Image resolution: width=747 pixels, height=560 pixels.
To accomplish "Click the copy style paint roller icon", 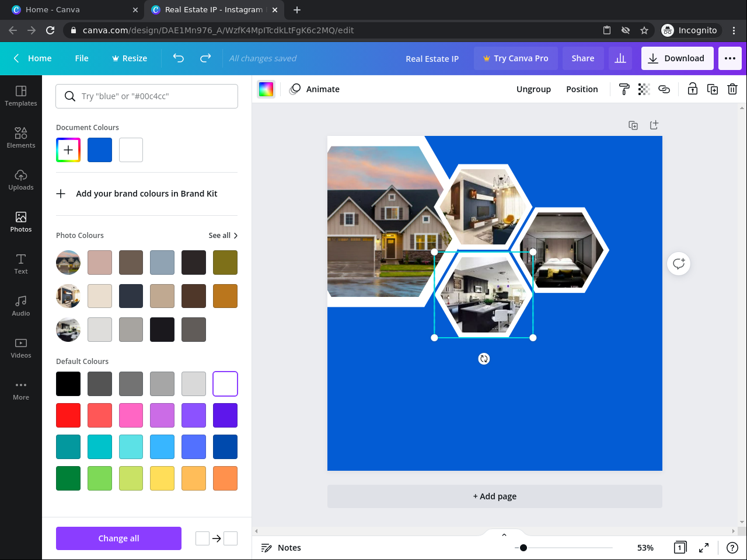I will point(624,89).
